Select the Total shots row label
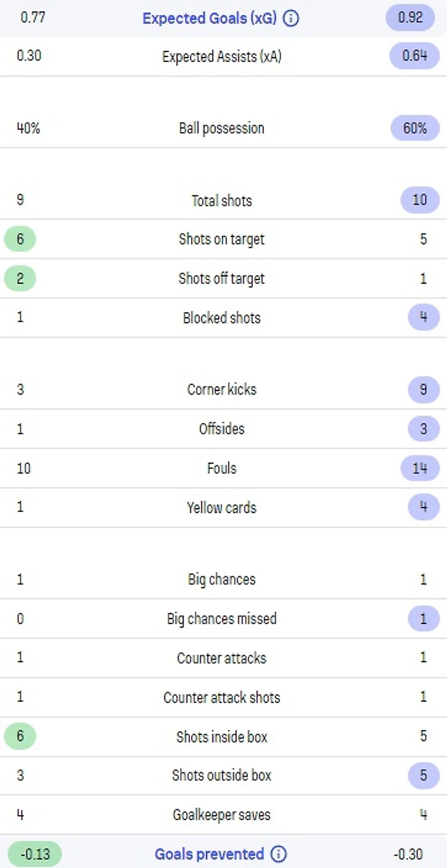 pyautogui.click(x=222, y=200)
